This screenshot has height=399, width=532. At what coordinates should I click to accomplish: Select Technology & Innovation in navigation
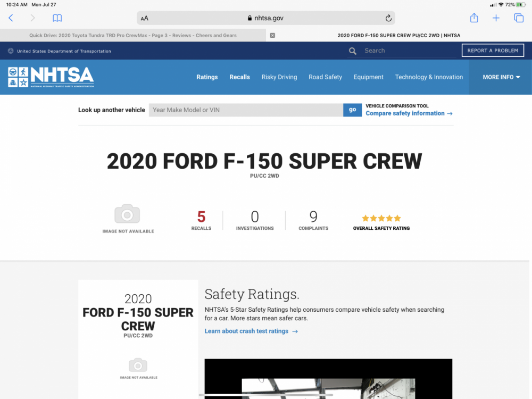pyautogui.click(x=429, y=77)
